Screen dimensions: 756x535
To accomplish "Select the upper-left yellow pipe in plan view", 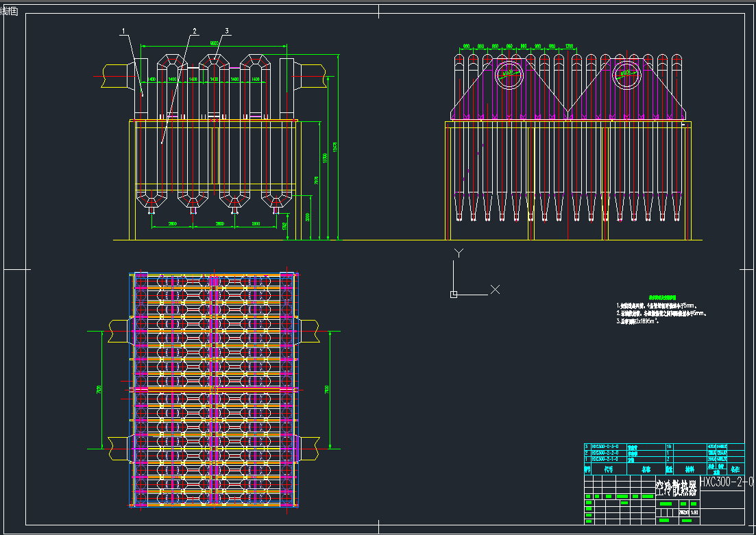I will (x=119, y=331).
